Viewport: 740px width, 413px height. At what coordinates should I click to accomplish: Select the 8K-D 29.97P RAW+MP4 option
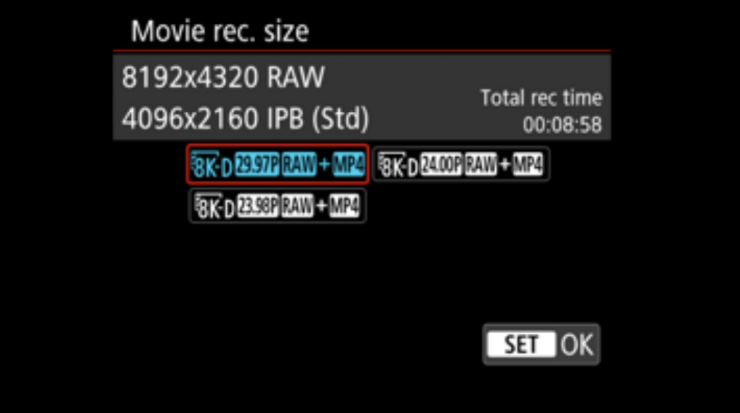pos(278,165)
